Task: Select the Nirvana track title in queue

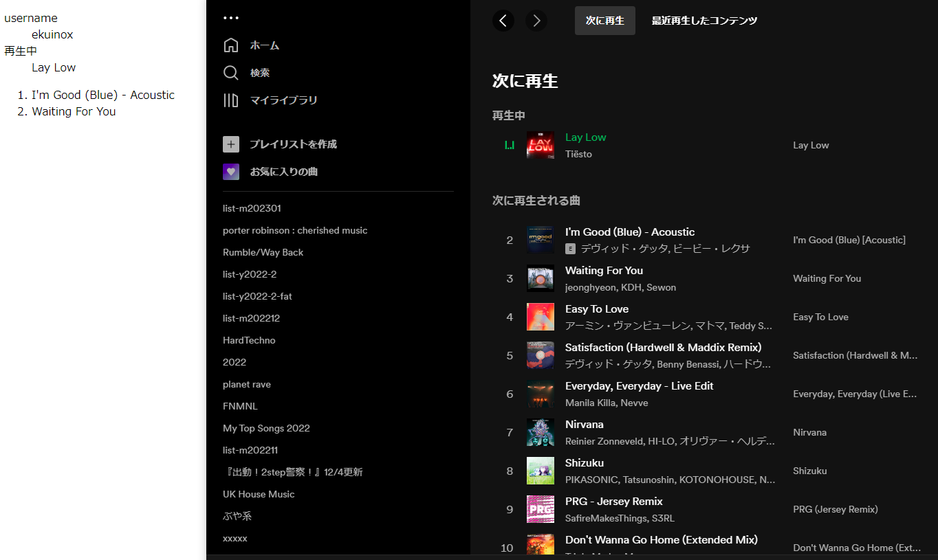Action: pyautogui.click(x=584, y=424)
